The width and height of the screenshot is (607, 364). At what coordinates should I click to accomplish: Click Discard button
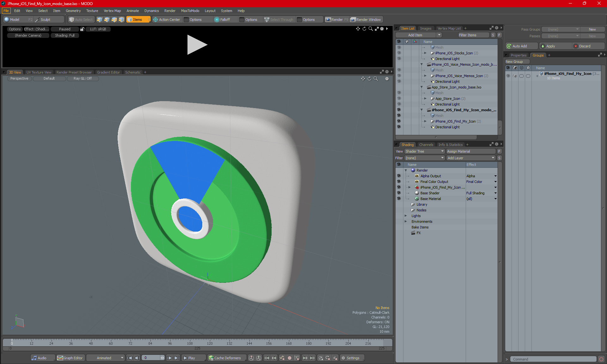point(588,46)
